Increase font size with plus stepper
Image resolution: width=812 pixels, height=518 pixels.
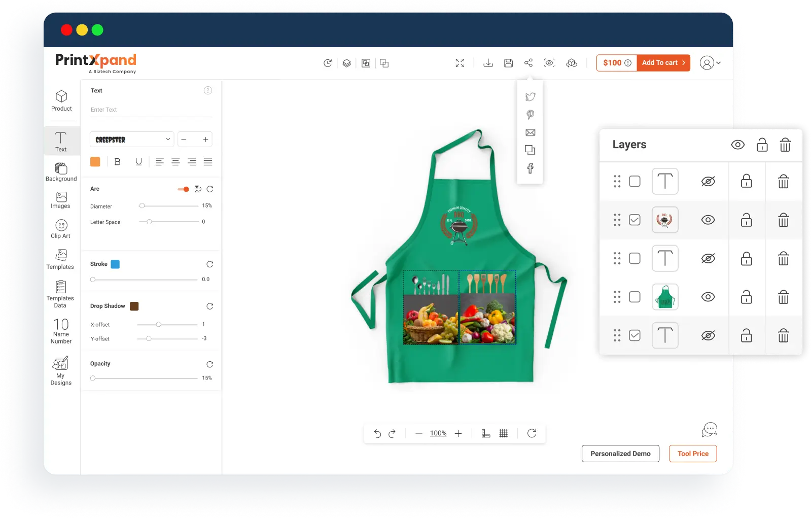(x=205, y=140)
